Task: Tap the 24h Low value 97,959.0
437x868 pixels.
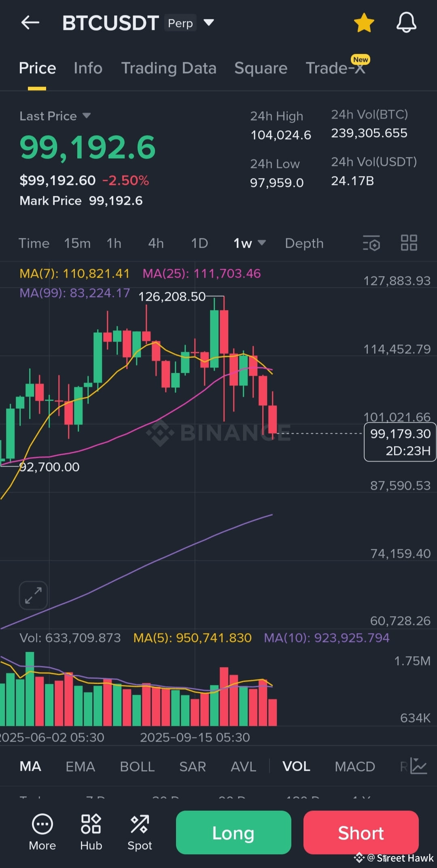Action: (277, 183)
